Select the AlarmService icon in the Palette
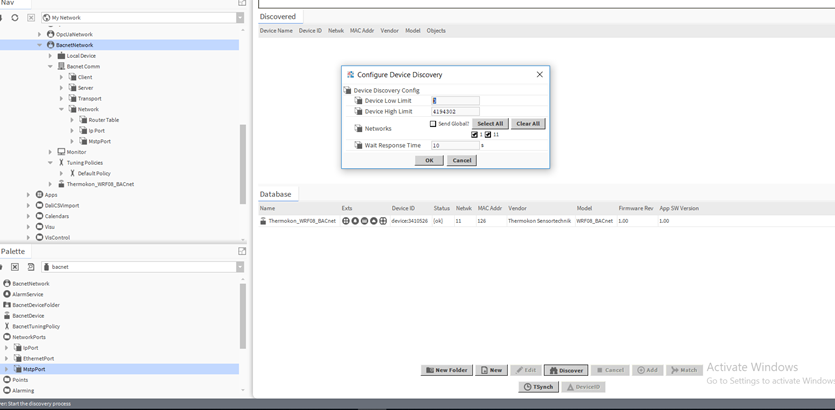 [x=7, y=294]
